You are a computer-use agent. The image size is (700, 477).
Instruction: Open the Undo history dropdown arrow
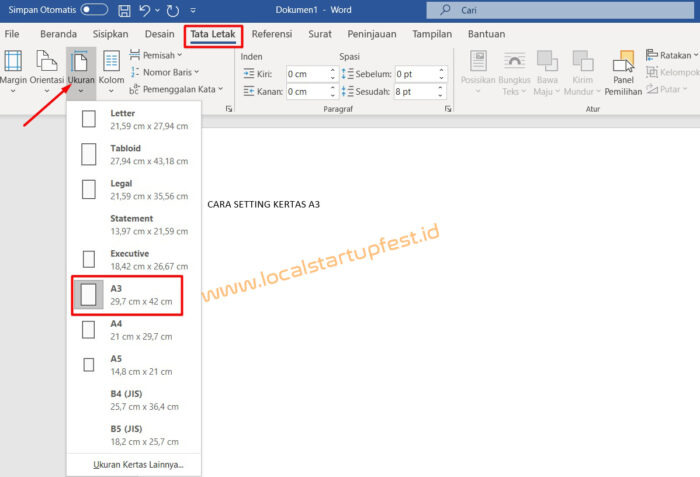click(x=157, y=10)
